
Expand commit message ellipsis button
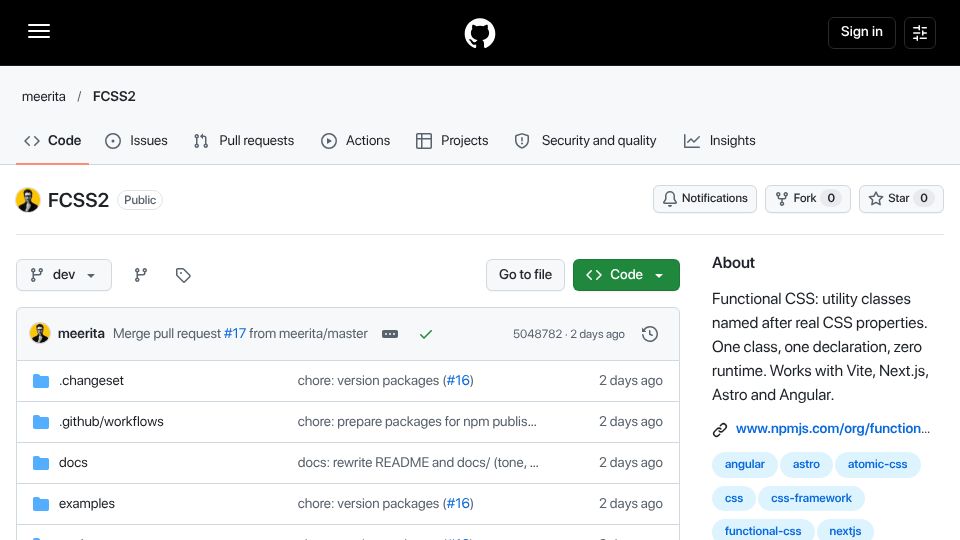pyautogui.click(x=390, y=334)
